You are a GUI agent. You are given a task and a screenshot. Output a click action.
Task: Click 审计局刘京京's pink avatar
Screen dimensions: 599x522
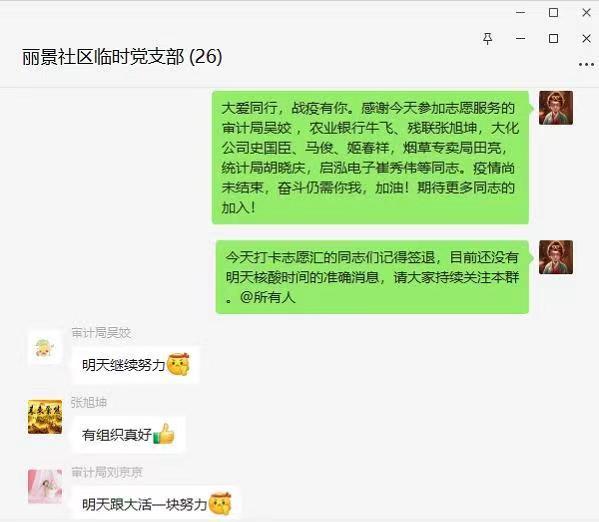click(x=45, y=487)
